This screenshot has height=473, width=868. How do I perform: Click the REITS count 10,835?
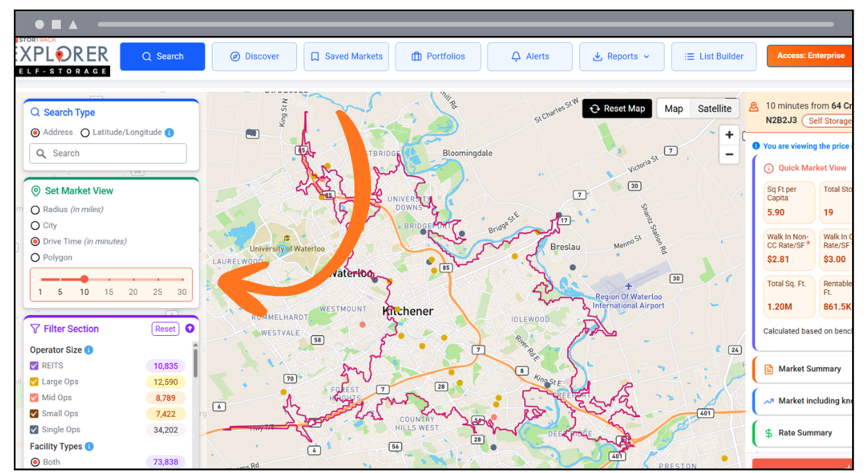point(165,366)
